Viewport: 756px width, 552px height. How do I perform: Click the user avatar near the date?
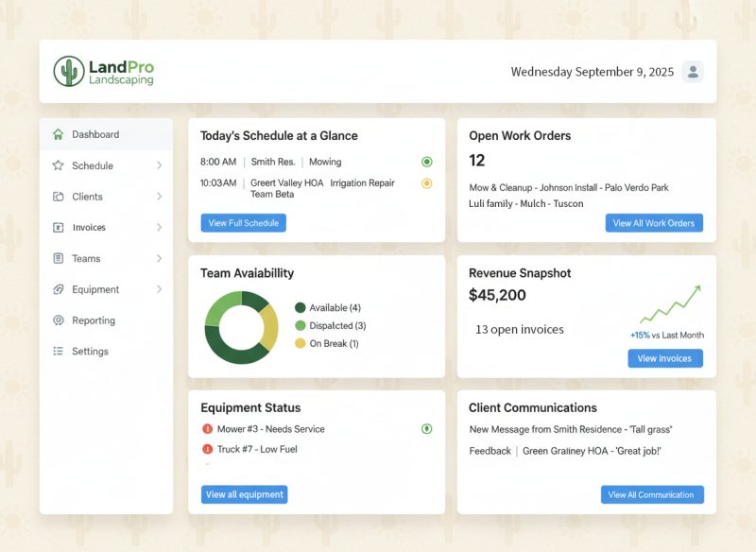[693, 71]
